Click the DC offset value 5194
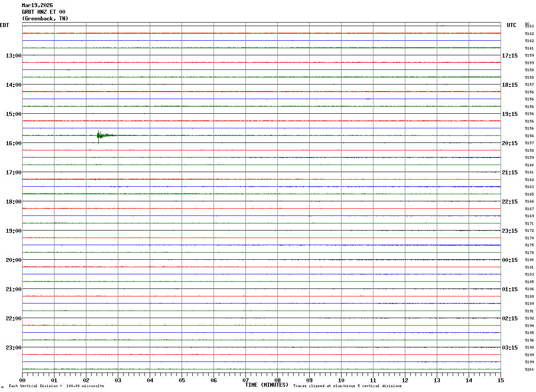The image size is (536, 392). tap(529, 326)
